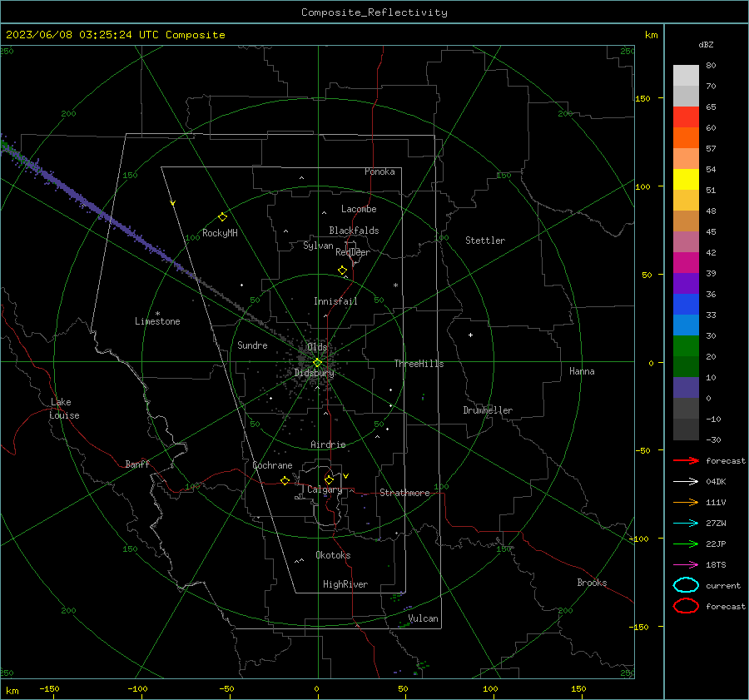Click the Okotoks label
This screenshot has height=700, width=749.
(333, 555)
